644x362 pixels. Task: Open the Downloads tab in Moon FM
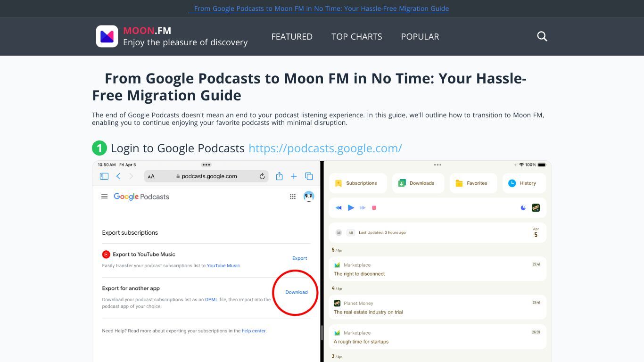tap(418, 183)
